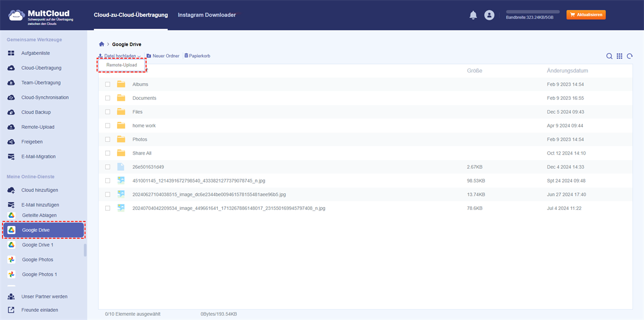The image size is (644, 320).
Task: Open the Papierkorb trash
Action: [x=197, y=56]
